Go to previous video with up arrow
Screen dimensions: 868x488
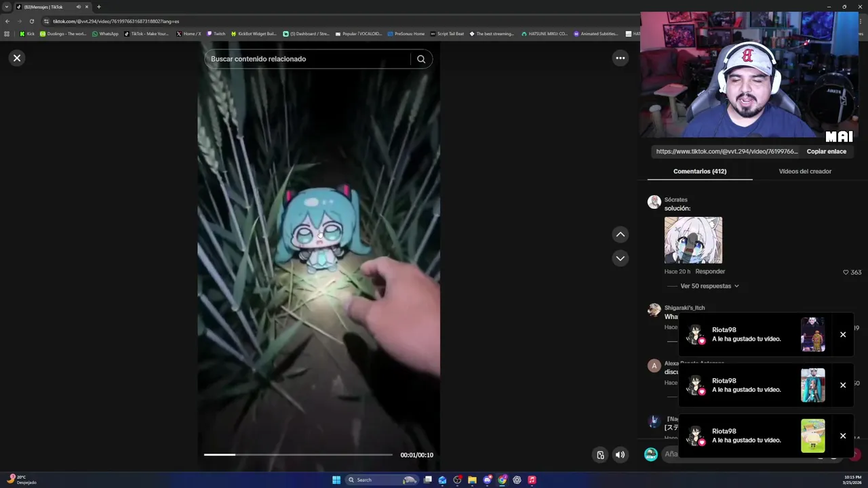point(620,235)
